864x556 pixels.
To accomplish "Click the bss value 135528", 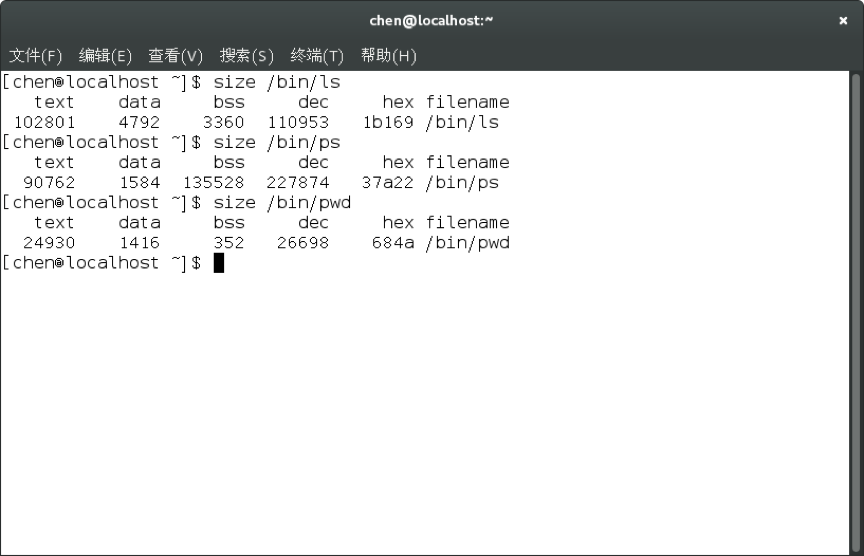I will (x=213, y=182).
